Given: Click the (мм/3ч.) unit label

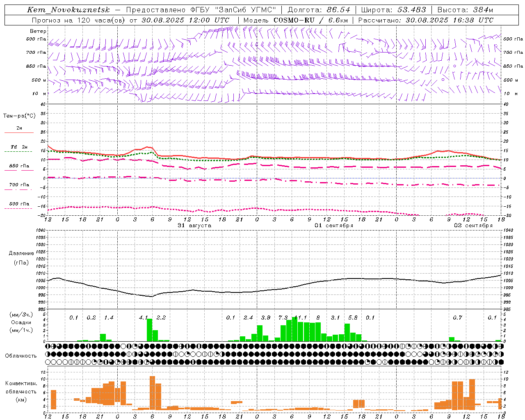Looking at the screenshot, I should coord(21,315).
